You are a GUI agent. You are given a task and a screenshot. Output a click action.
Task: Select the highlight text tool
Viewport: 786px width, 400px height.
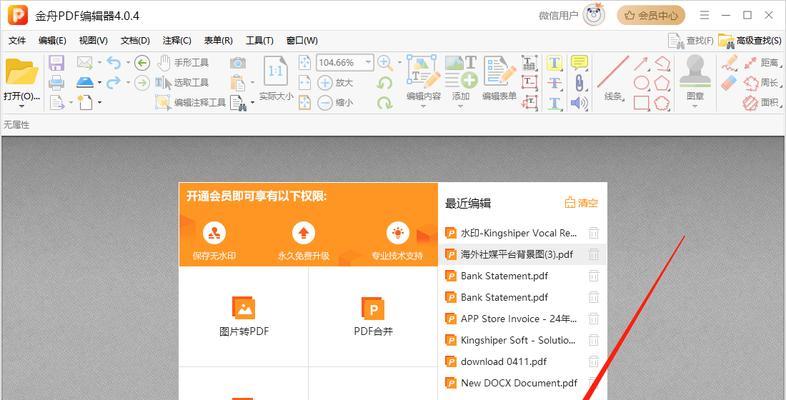click(554, 63)
